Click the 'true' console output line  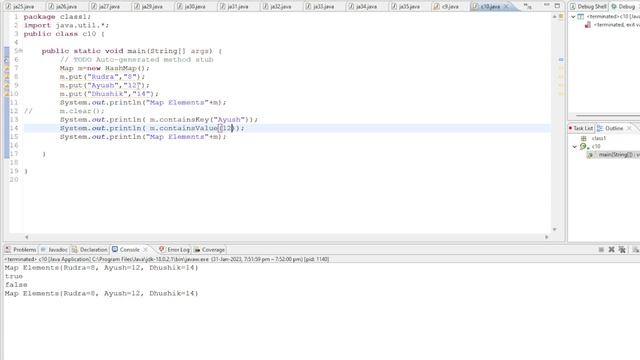(x=13, y=276)
